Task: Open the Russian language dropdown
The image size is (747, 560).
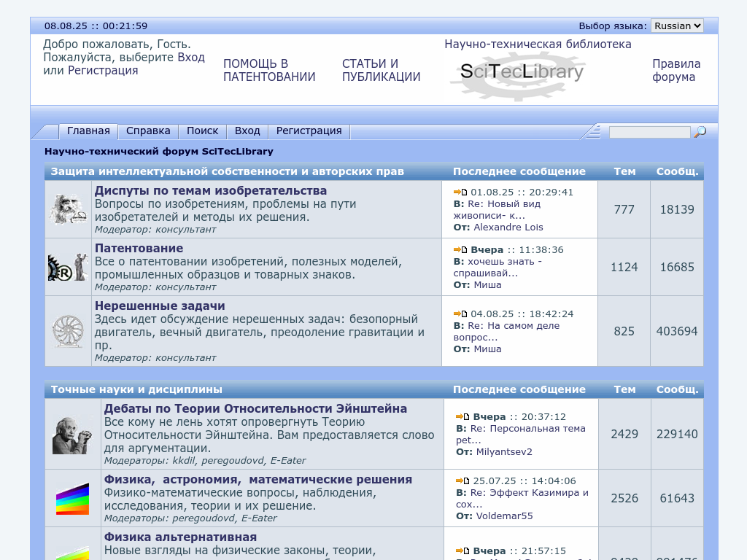Action: (x=676, y=26)
